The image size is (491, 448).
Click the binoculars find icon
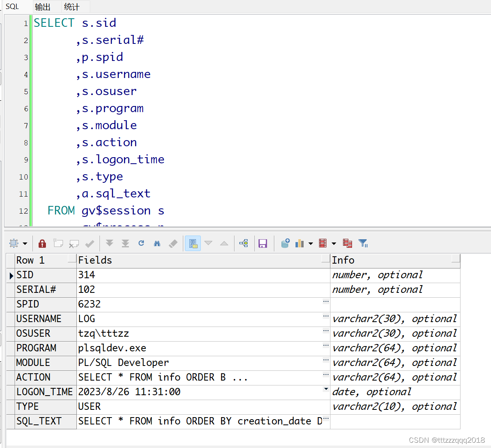click(x=157, y=243)
